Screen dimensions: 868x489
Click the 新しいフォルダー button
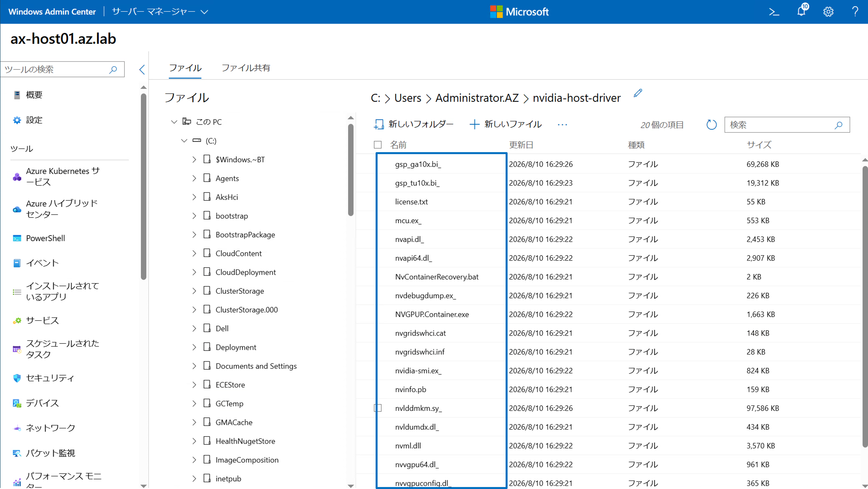pyautogui.click(x=413, y=125)
